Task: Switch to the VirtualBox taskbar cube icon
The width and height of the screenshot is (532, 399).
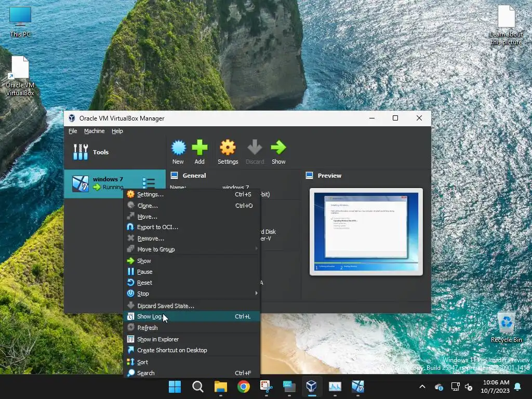Action: click(x=312, y=387)
